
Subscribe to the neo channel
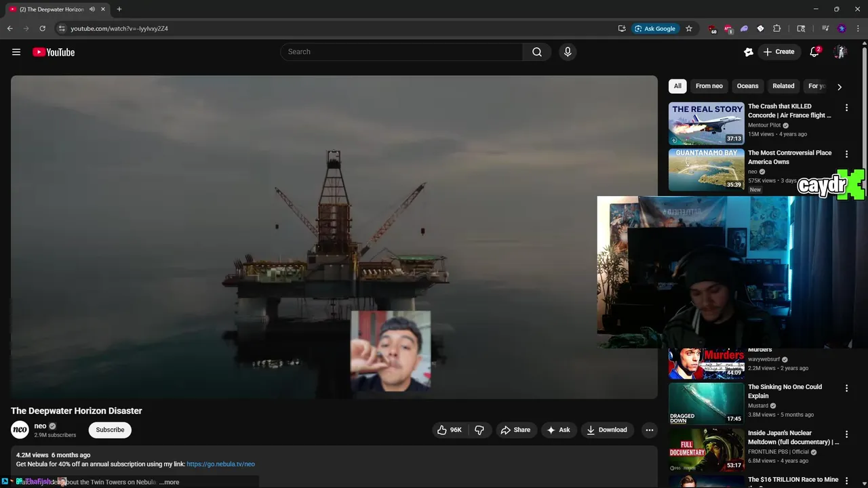pyautogui.click(x=110, y=430)
